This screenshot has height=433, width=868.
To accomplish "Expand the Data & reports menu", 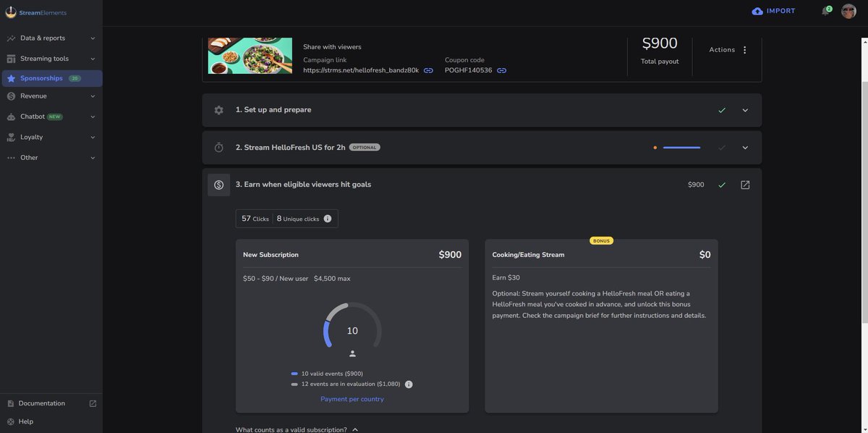I will coord(93,38).
